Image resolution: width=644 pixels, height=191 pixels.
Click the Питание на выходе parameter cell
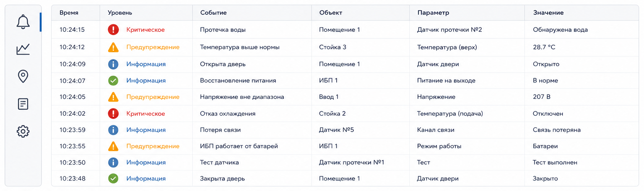[x=446, y=80]
